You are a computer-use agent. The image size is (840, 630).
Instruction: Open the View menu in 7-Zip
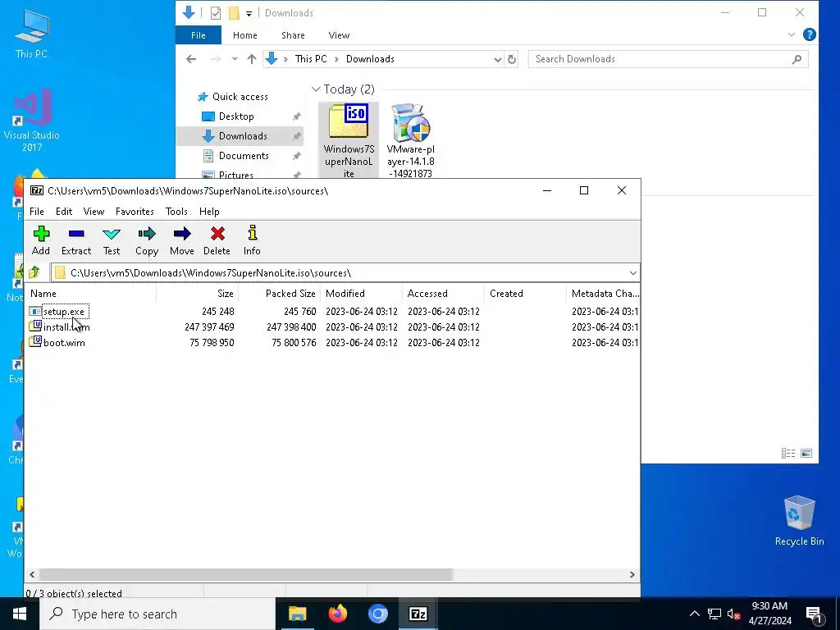click(94, 211)
